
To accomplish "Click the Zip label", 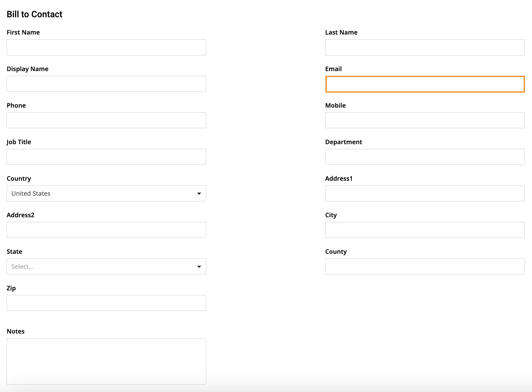I will pyautogui.click(x=11, y=288).
